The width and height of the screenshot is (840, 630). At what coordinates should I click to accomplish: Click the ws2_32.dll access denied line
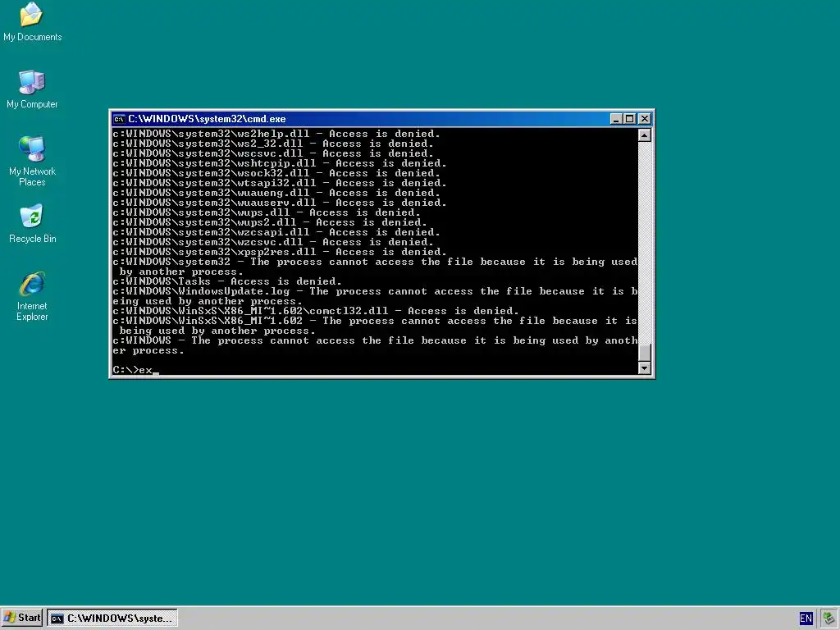point(273,144)
